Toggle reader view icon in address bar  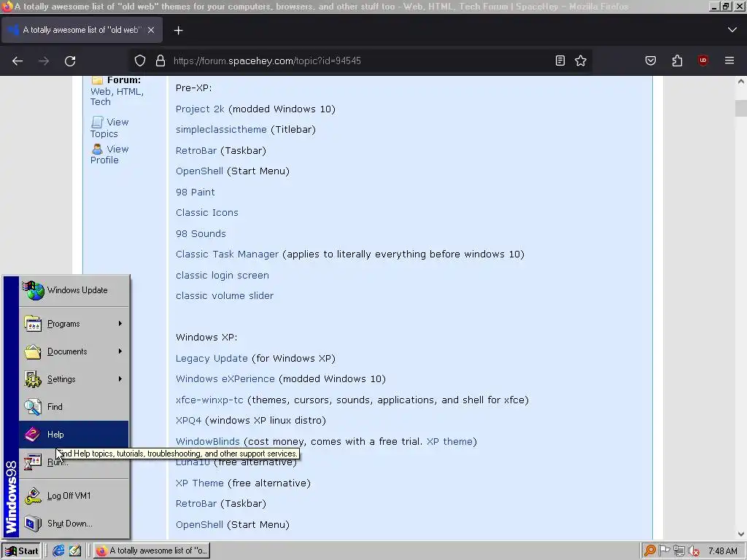click(560, 61)
